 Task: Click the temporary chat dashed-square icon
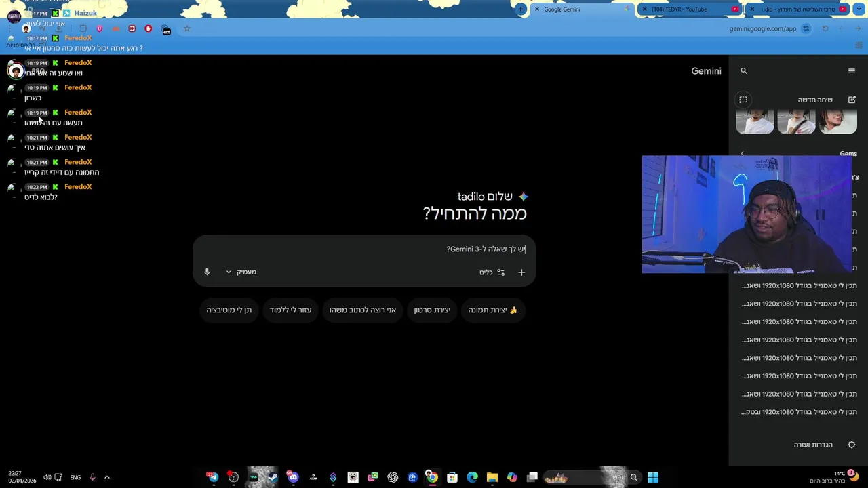pos(743,100)
